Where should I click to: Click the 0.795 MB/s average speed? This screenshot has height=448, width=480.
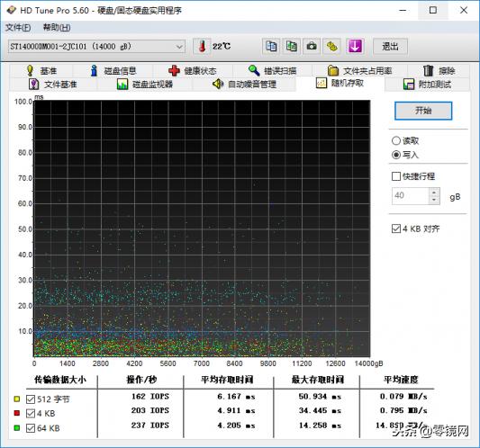click(403, 410)
